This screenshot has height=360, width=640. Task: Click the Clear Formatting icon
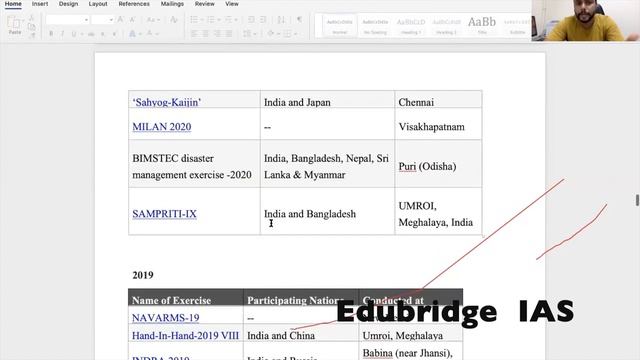(x=173, y=20)
